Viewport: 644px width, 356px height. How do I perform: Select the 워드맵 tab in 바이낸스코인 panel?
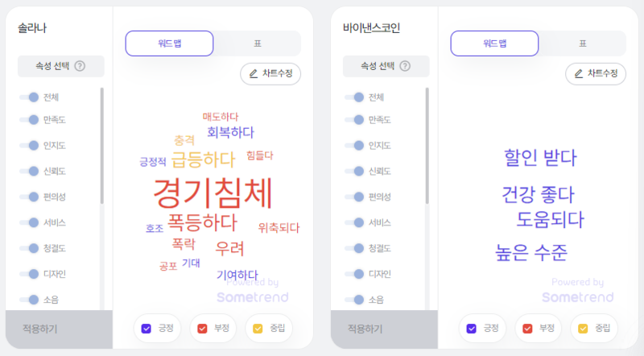pyautogui.click(x=494, y=43)
